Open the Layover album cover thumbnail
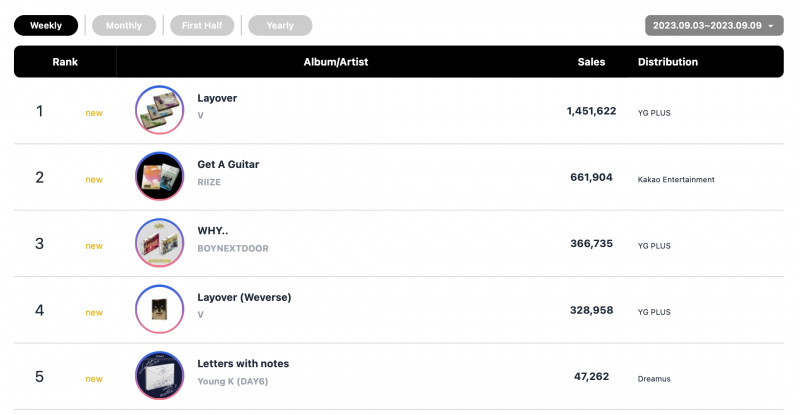 click(x=159, y=110)
